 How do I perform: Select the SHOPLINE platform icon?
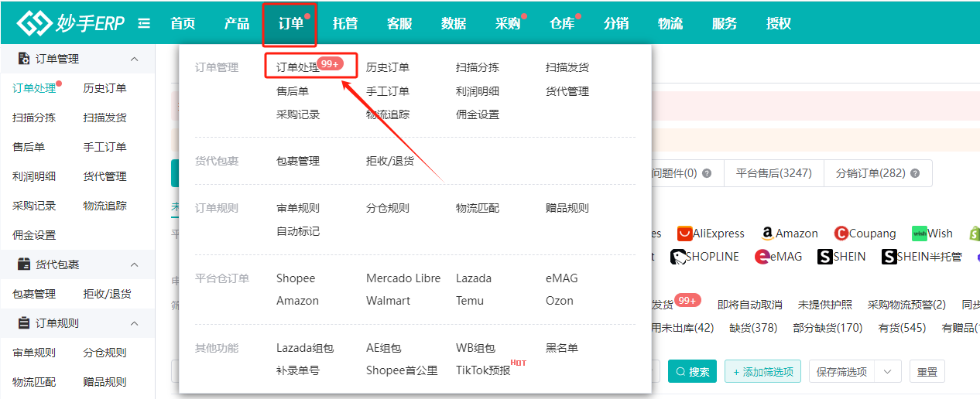(x=679, y=257)
